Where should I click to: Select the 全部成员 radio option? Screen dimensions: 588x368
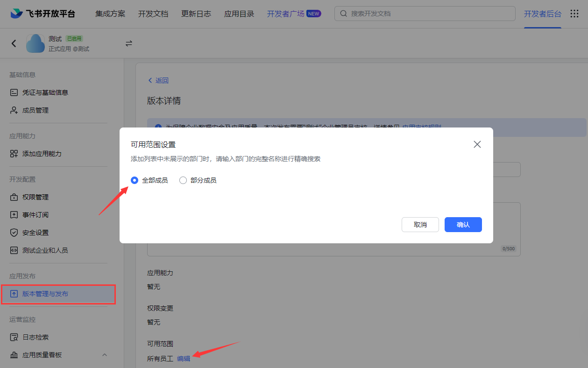click(x=135, y=180)
